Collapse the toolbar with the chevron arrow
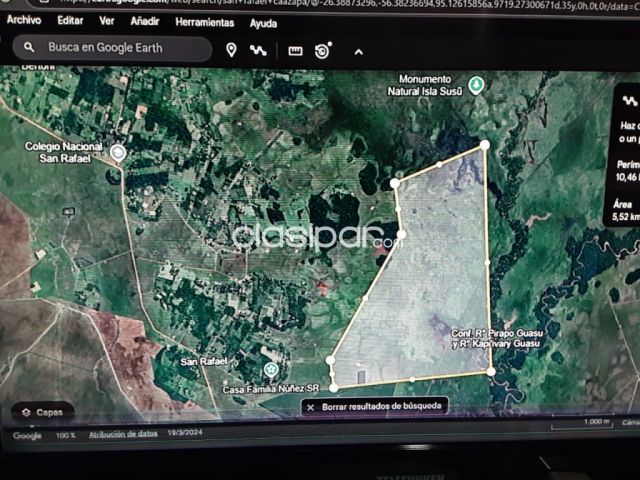This screenshot has width=640, height=480. coord(358,52)
